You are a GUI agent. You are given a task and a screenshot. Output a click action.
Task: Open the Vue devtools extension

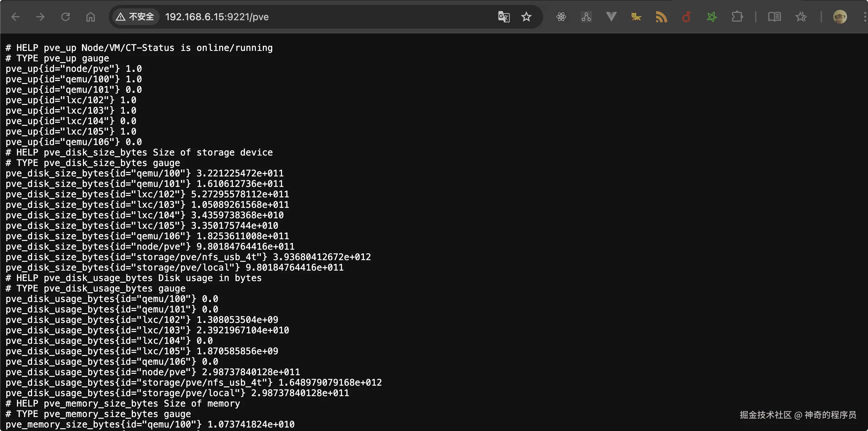tap(611, 17)
